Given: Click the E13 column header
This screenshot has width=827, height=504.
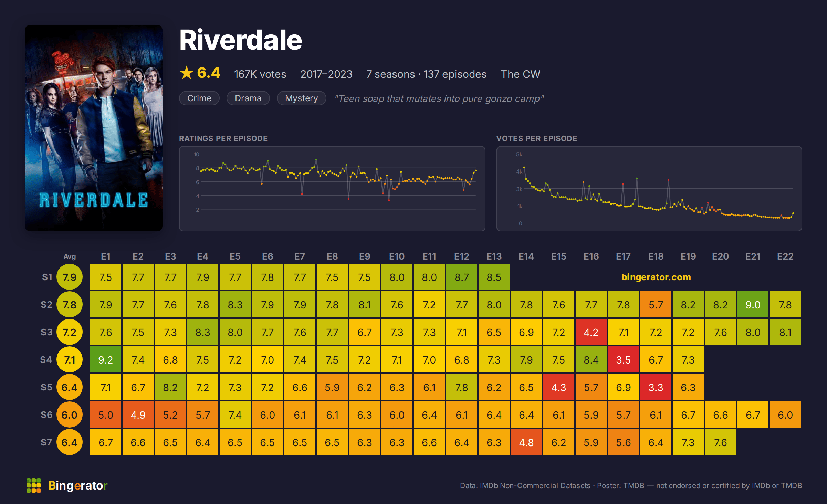Looking at the screenshot, I should pos(494,256).
